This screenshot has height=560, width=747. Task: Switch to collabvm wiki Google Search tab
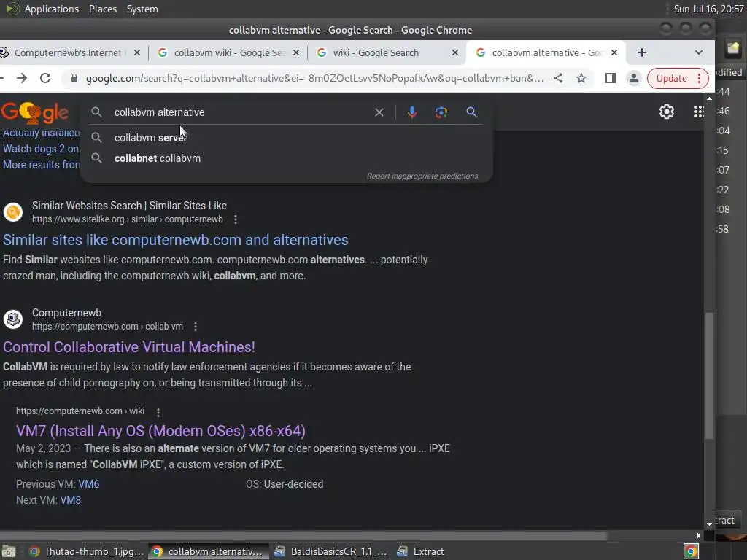[x=228, y=52]
